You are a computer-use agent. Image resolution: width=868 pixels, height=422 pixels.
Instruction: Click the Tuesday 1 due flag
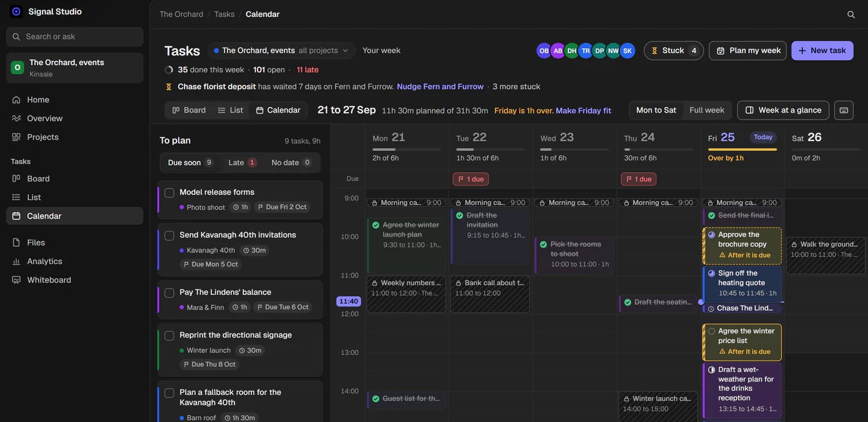[x=471, y=179]
